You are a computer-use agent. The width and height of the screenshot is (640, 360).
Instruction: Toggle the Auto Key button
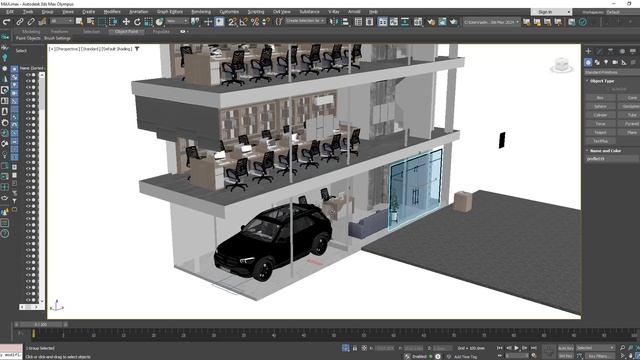coord(565,348)
